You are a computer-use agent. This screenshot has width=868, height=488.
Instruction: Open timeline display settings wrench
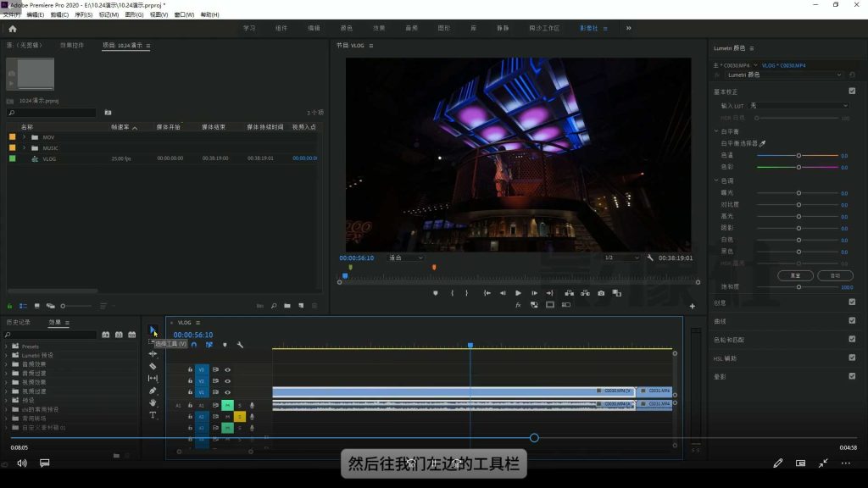pos(240,345)
